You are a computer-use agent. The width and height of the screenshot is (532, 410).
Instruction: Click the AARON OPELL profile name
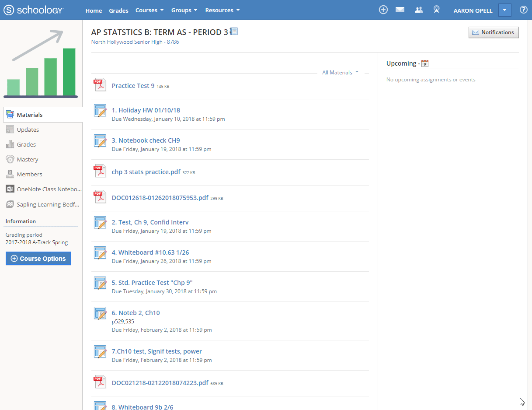point(473,11)
